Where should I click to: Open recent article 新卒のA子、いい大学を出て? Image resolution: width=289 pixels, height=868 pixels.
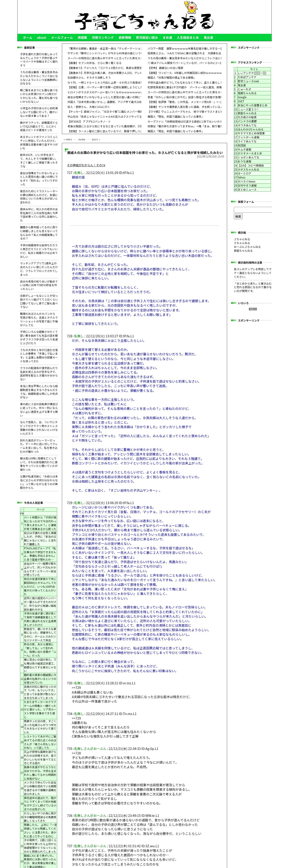point(39,161)
